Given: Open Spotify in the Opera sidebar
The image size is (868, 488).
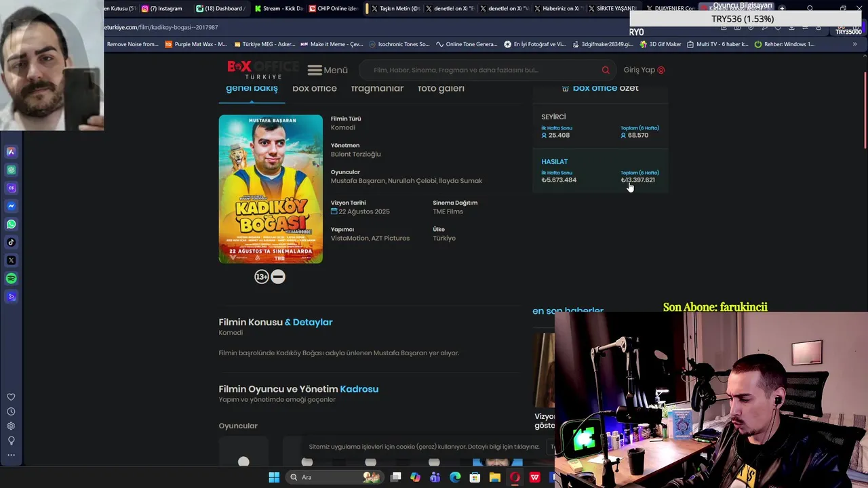Looking at the screenshot, I should 11,279.
